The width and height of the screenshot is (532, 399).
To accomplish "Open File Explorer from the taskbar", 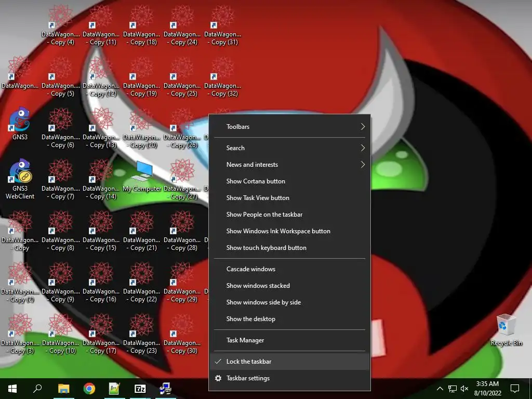I will (x=63, y=389).
